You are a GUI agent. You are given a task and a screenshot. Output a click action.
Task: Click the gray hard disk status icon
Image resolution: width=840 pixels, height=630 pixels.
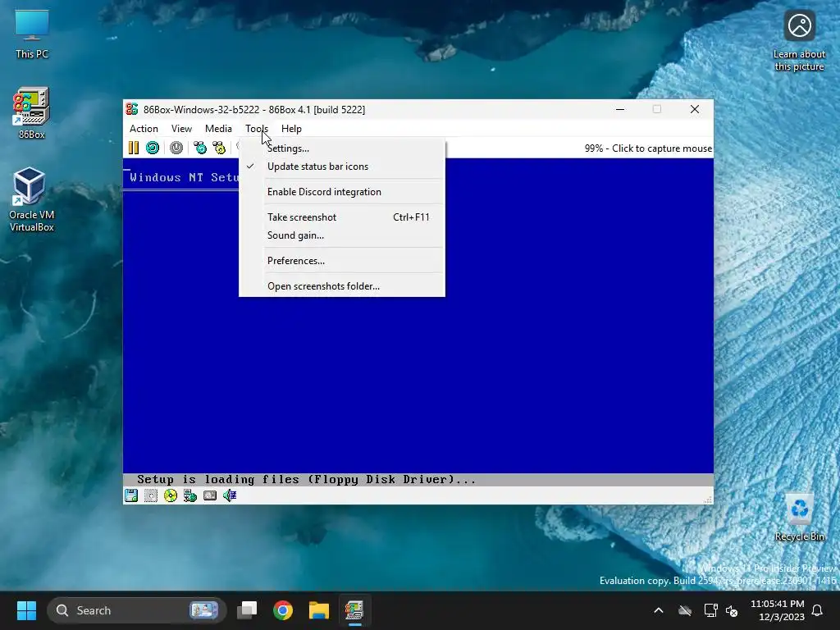tap(210, 495)
